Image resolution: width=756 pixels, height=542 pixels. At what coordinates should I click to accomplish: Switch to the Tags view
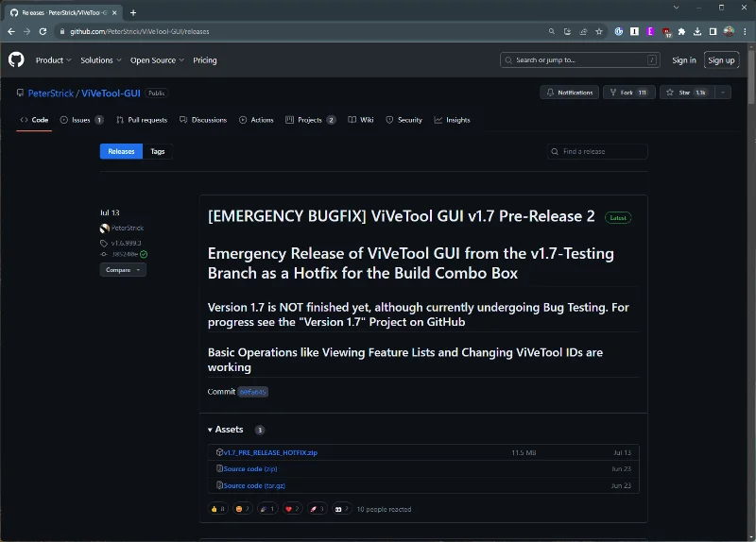point(158,151)
